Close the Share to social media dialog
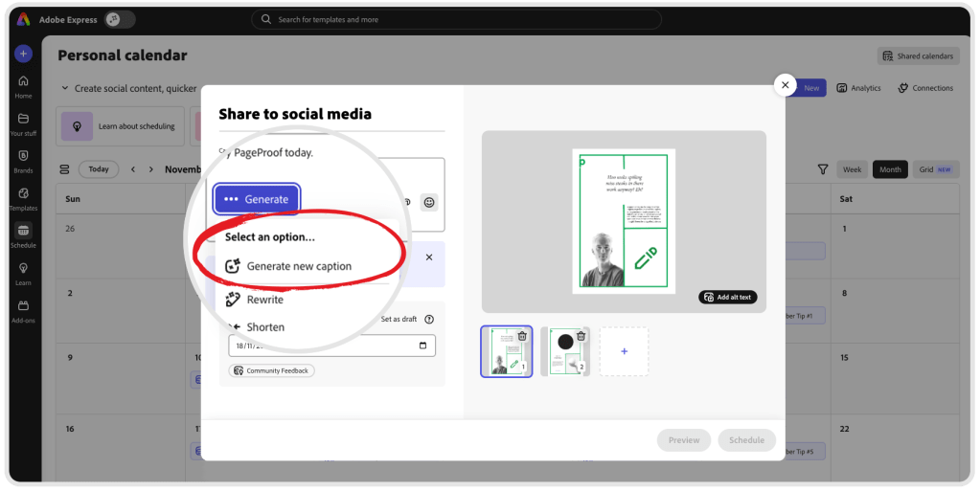 pyautogui.click(x=785, y=85)
